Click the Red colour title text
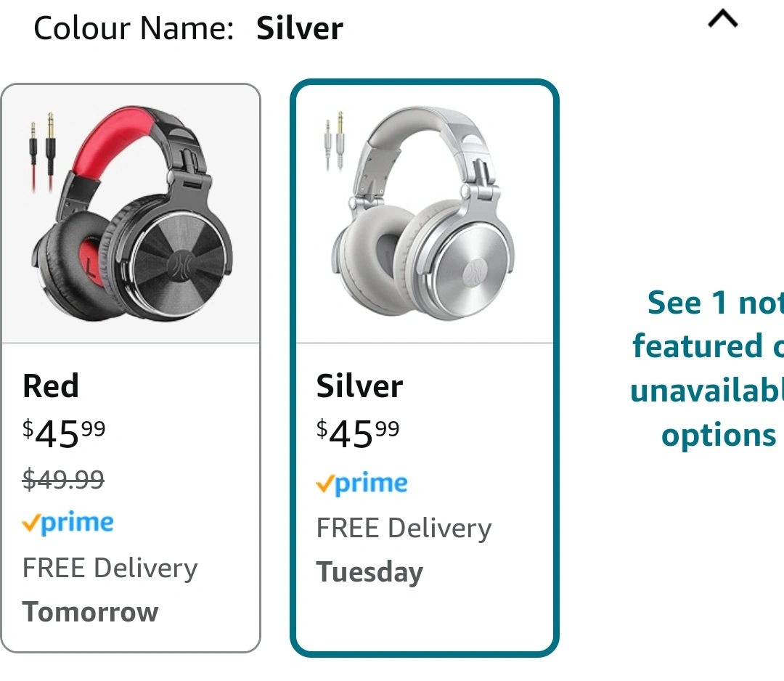This screenshot has height=681, width=784. [51, 386]
